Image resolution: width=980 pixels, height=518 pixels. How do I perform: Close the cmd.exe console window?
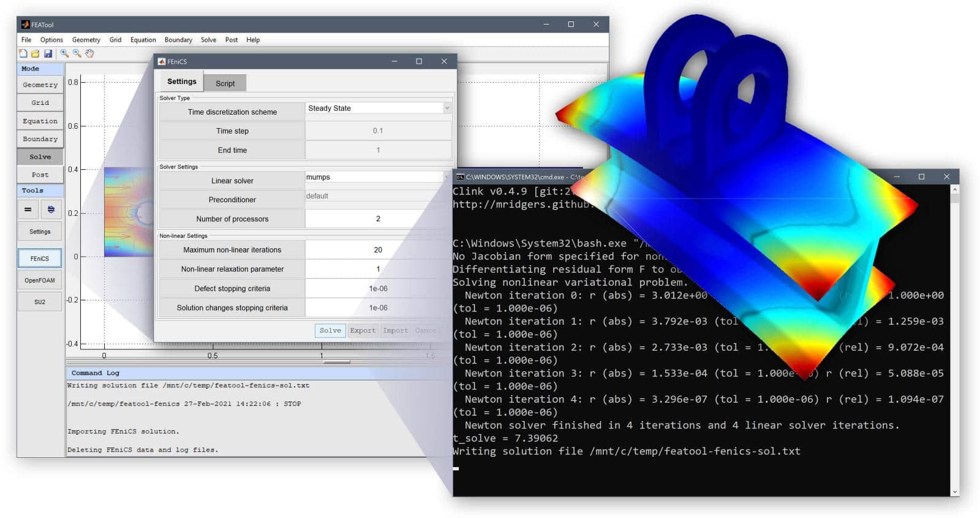click(946, 177)
